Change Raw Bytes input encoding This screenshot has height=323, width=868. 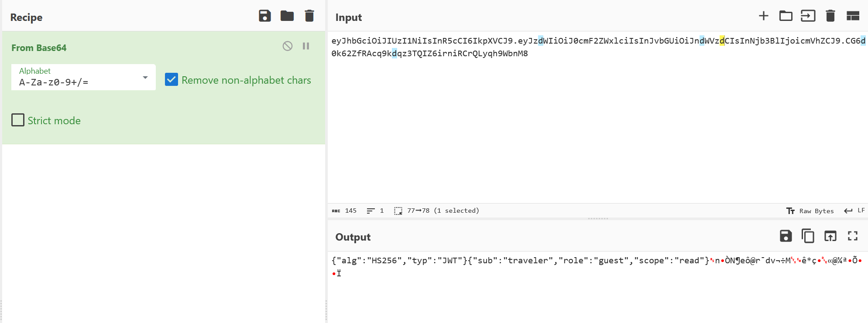click(x=810, y=211)
